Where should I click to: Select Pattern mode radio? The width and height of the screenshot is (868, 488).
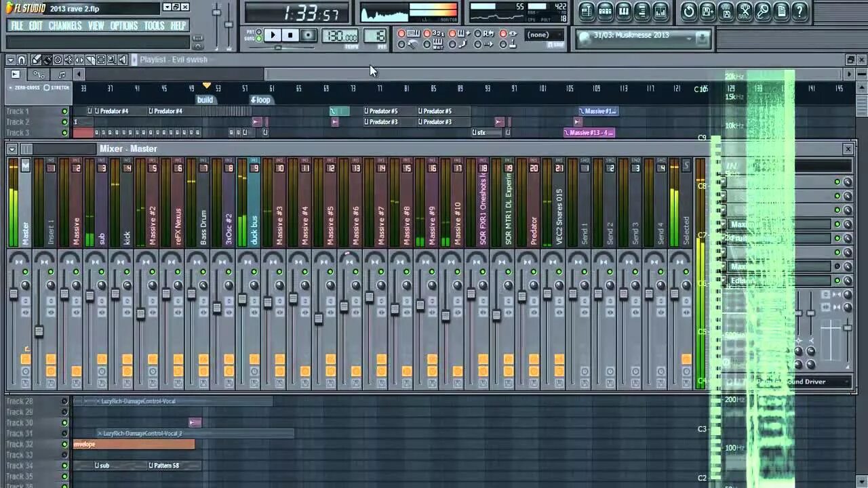tap(259, 32)
